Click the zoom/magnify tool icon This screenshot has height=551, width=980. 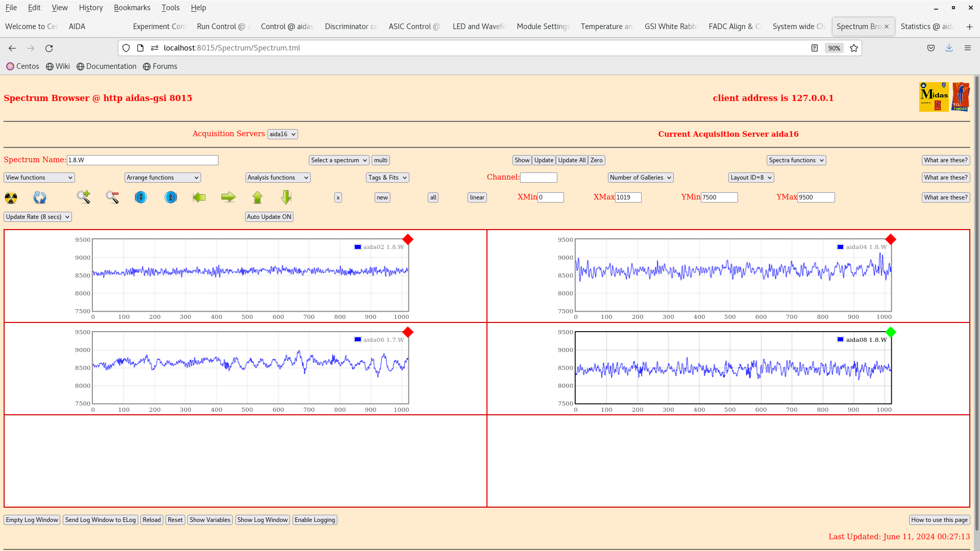point(84,197)
